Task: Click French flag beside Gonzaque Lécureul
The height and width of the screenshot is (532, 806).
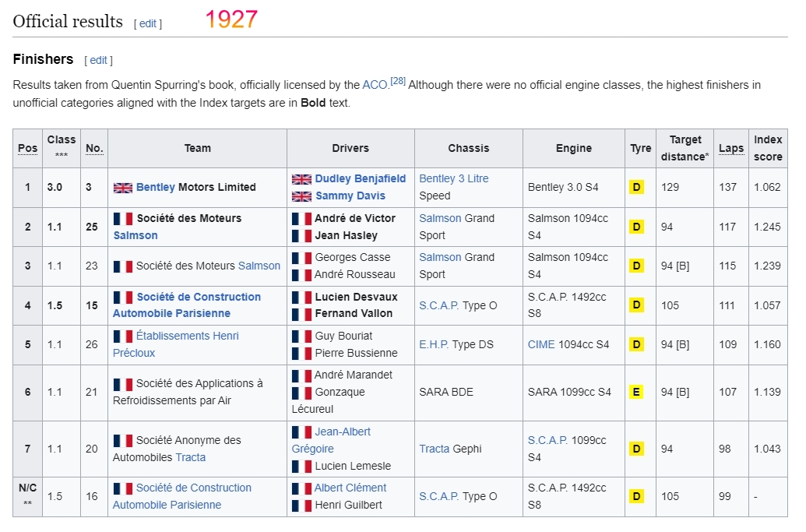Action: tap(301, 393)
